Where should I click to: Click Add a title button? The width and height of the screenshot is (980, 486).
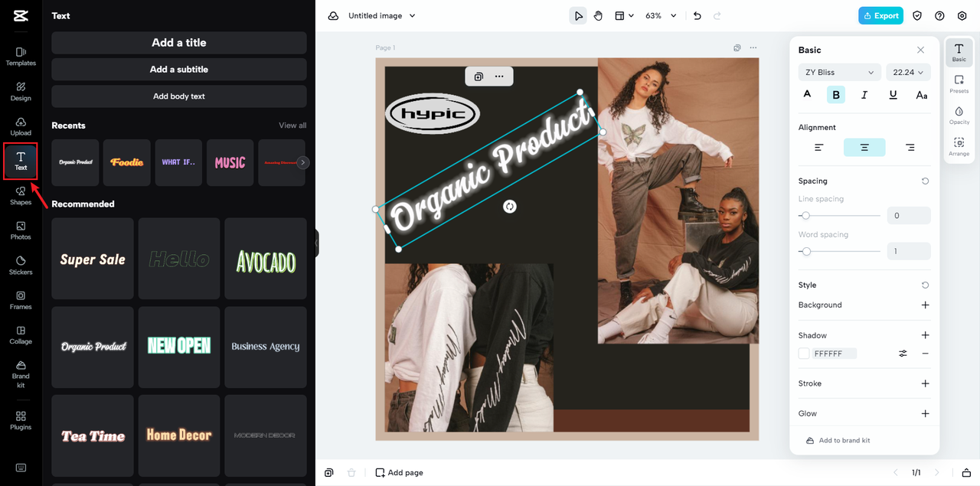[x=179, y=43]
